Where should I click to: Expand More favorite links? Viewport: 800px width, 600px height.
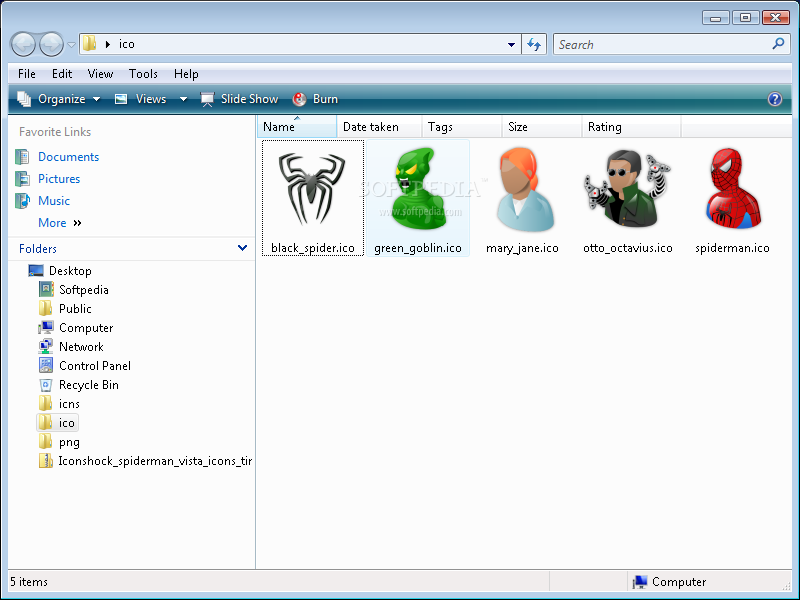60,223
